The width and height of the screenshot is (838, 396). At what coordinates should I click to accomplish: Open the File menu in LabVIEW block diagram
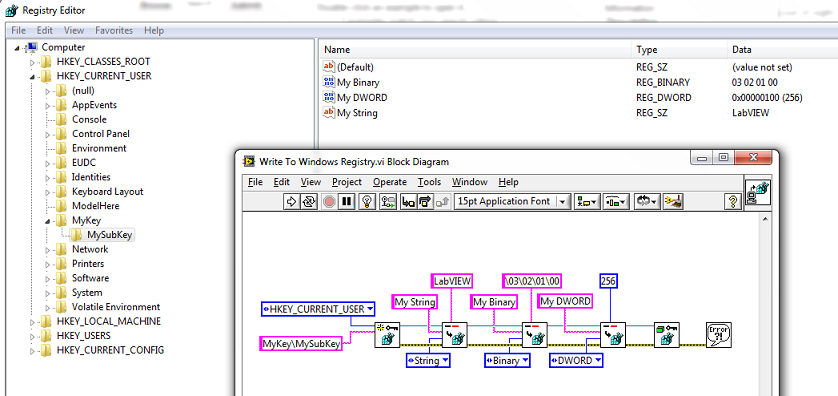[255, 182]
